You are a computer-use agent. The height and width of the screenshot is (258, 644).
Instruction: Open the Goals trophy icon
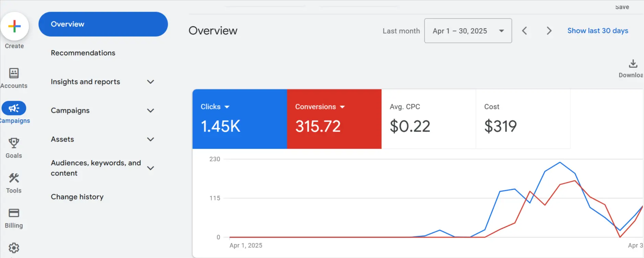point(14,143)
